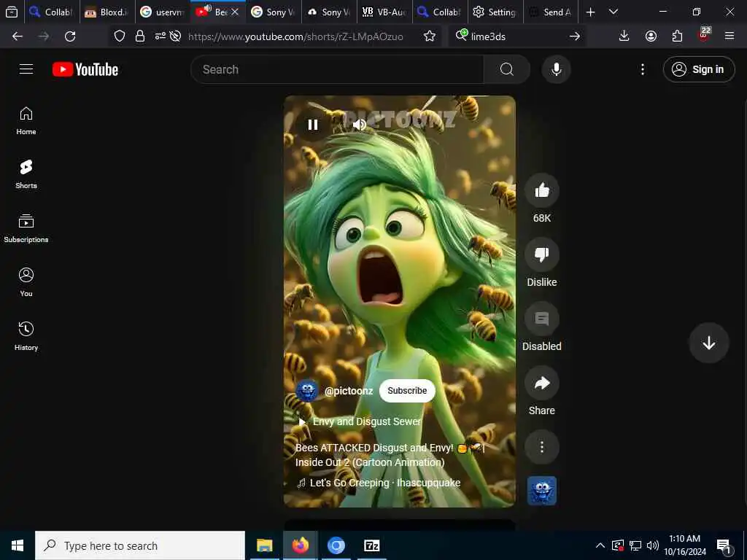Open Subscriptions in the sidebar
Viewport: 747px width, 560px height.
26,228
